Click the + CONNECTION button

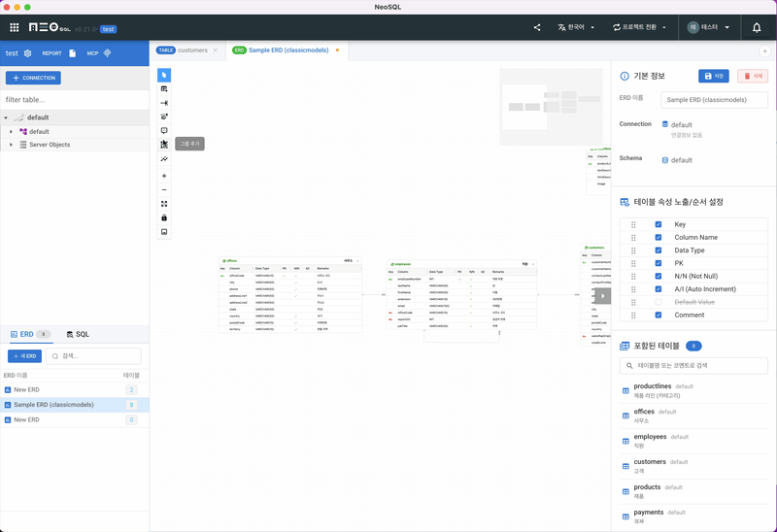click(33, 78)
